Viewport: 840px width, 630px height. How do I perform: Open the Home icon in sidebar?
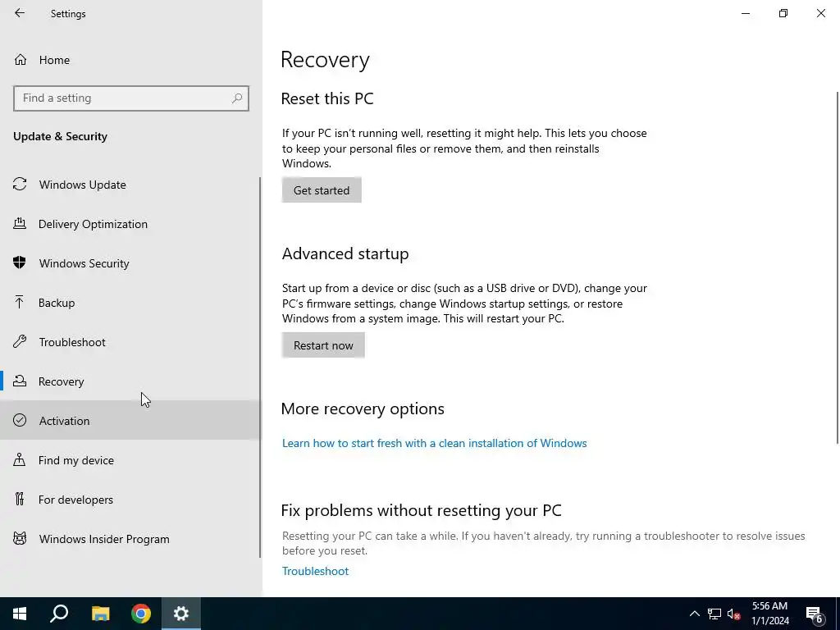click(x=21, y=59)
